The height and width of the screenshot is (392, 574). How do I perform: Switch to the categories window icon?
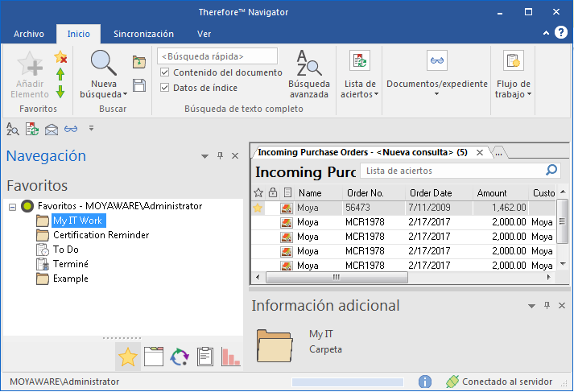tap(154, 357)
